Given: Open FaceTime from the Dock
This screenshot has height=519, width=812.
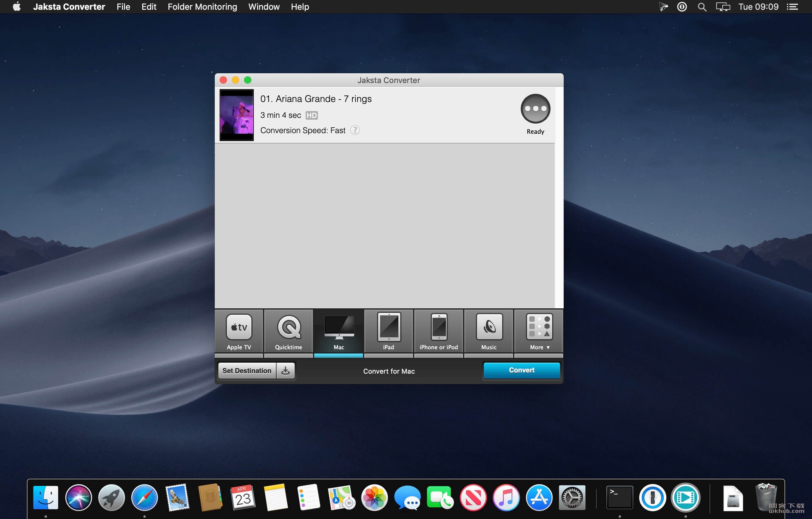Looking at the screenshot, I should (440, 497).
